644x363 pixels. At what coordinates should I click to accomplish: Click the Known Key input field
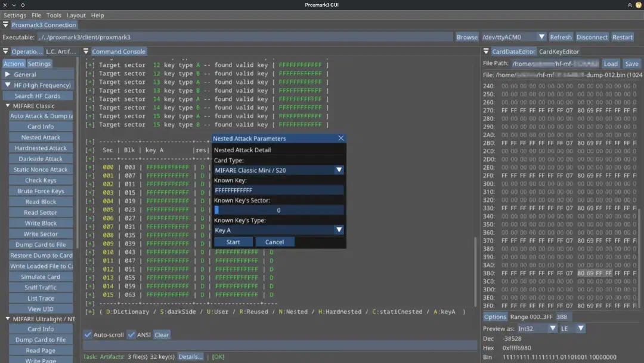pos(278,190)
